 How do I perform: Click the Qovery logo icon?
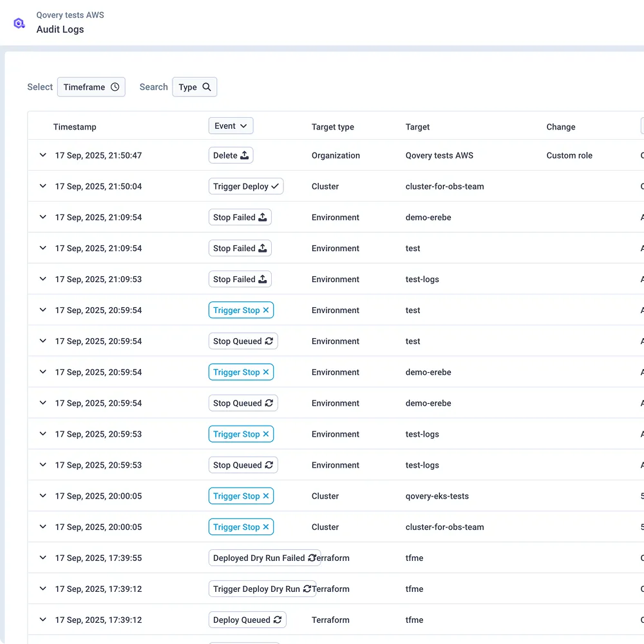click(x=19, y=23)
